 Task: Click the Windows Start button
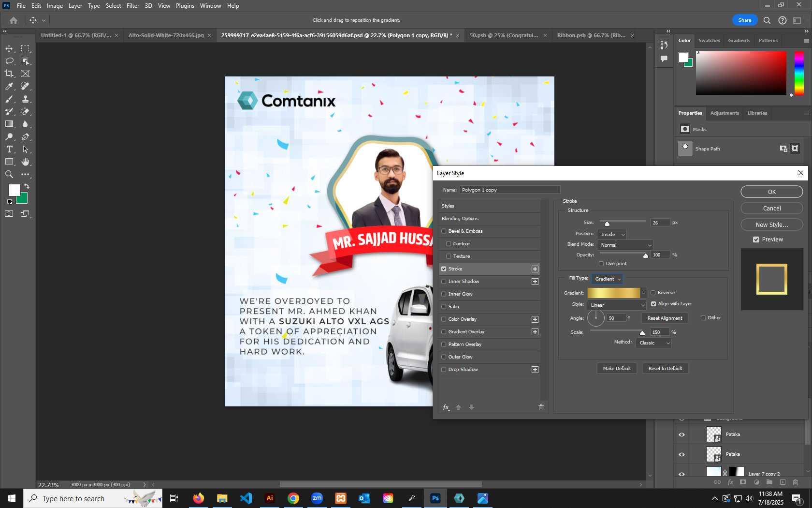click(x=12, y=498)
